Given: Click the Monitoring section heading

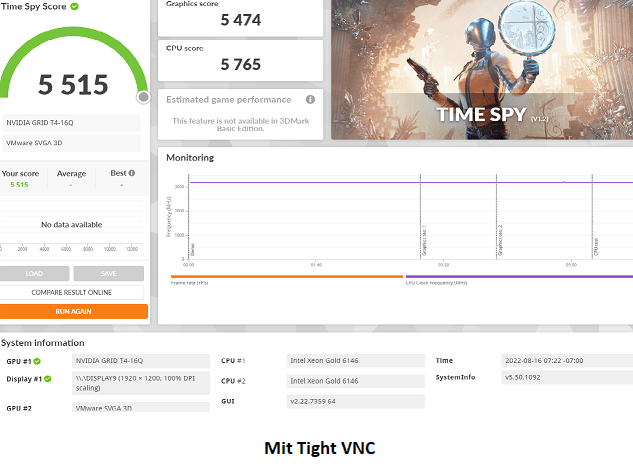Looking at the screenshot, I should [x=190, y=158].
